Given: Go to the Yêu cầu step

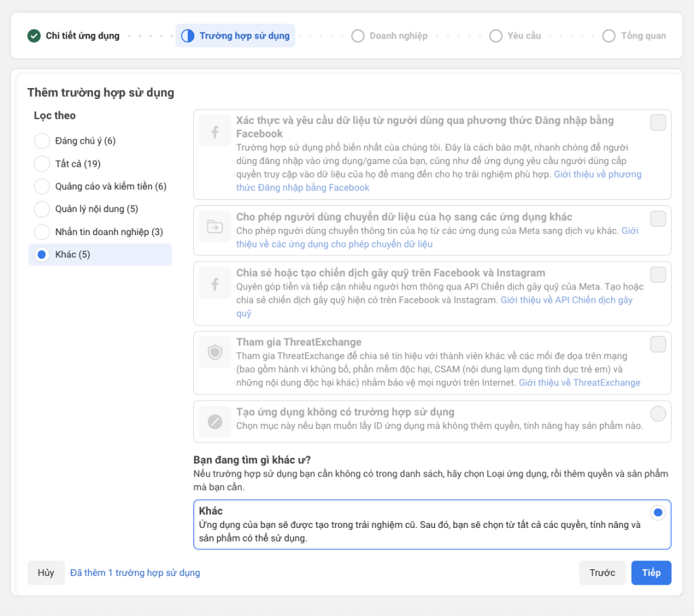Looking at the screenshot, I should [x=516, y=36].
